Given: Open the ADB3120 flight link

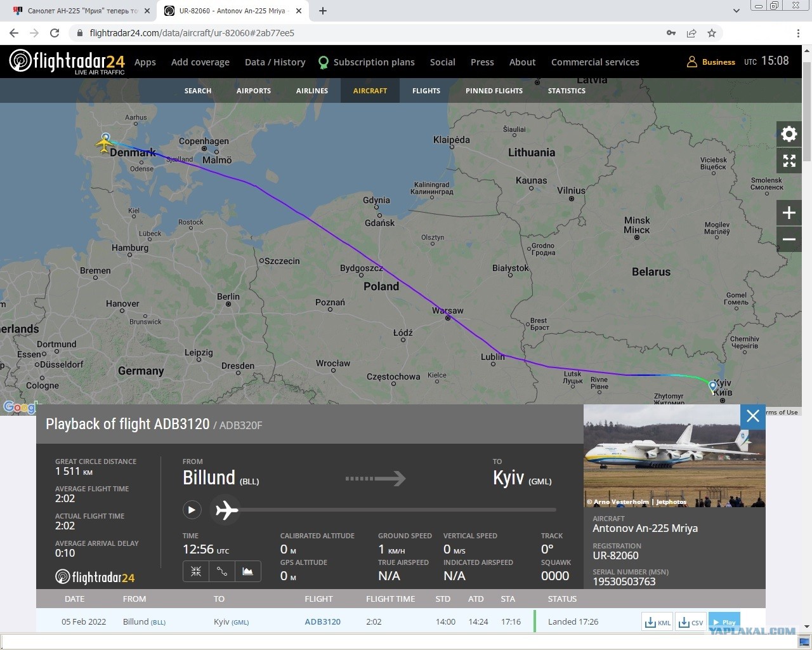Looking at the screenshot, I should coord(323,622).
